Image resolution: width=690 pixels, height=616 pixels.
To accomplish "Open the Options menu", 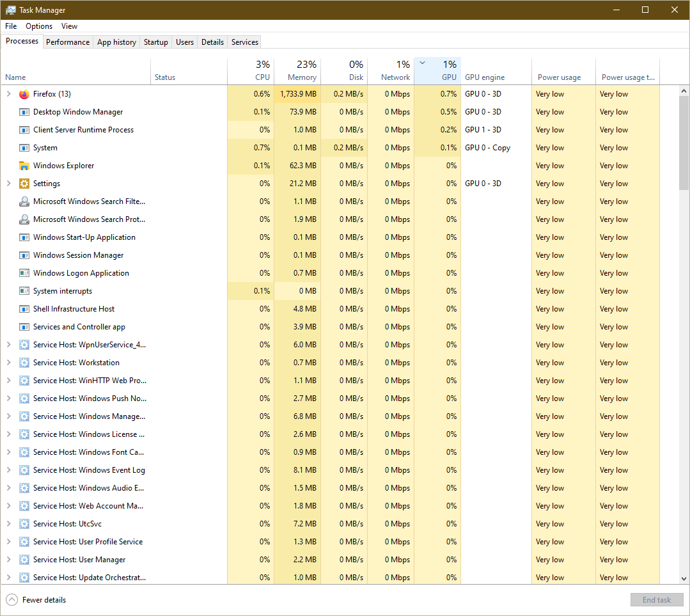I will [x=39, y=26].
